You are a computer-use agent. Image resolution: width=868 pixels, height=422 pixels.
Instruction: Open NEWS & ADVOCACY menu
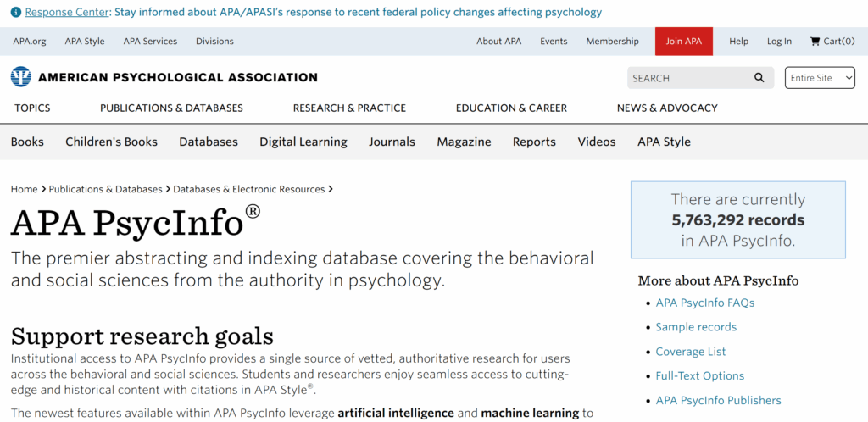click(667, 108)
